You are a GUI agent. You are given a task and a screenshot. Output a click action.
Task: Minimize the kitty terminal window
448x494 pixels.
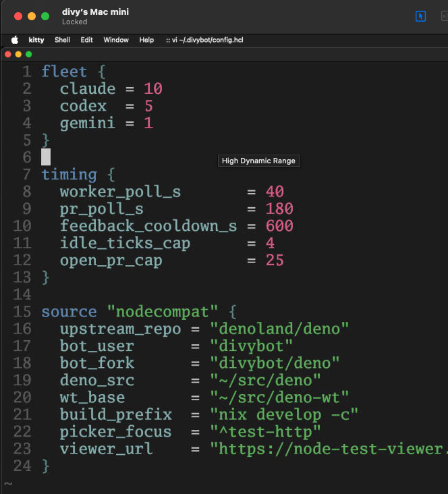18,55
